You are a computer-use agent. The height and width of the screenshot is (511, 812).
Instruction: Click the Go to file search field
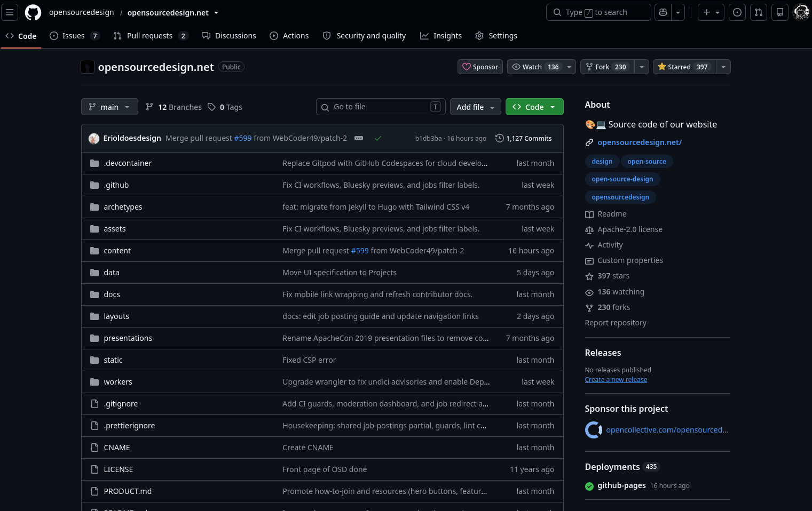click(381, 107)
